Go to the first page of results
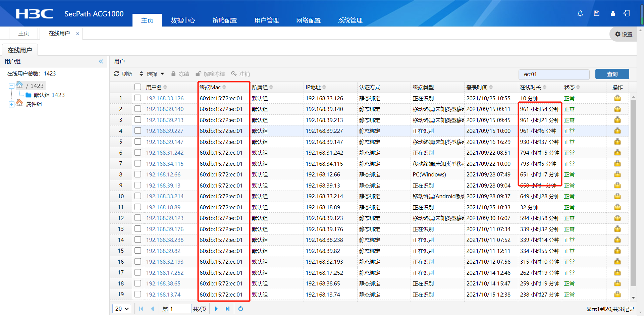 (141, 309)
